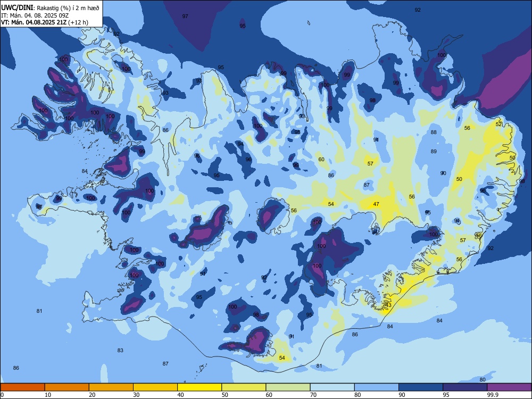Click the 10–20% orange legend swatch
Screen dimensions: 532x399
point(67,387)
